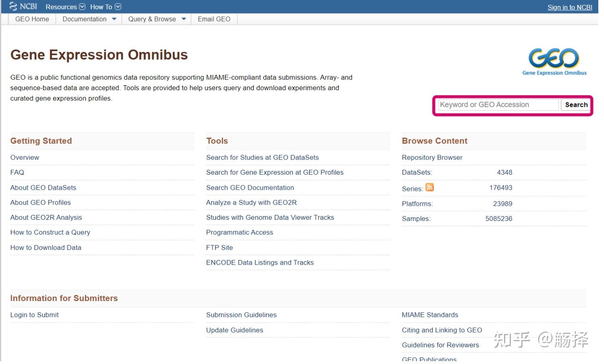Open the FTP Site link
The height and width of the screenshot is (364, 604).
click(x=219, y=247)
